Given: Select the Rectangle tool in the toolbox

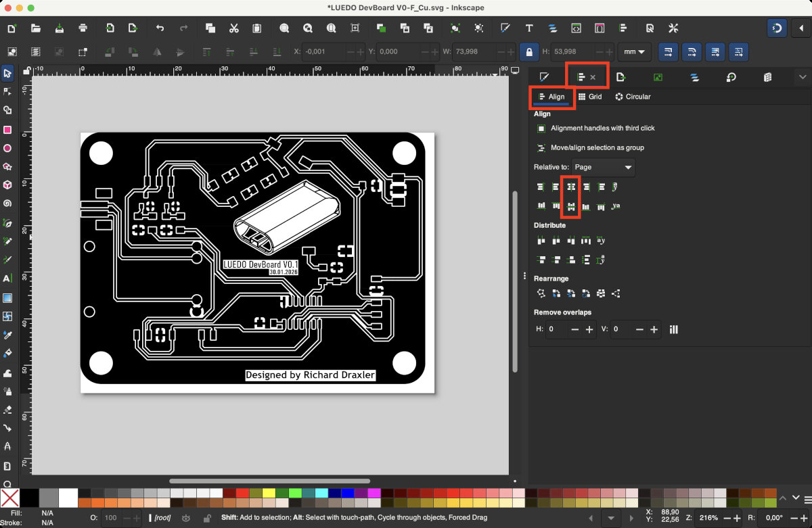Looking at the screenshot, I should [7, 129].
